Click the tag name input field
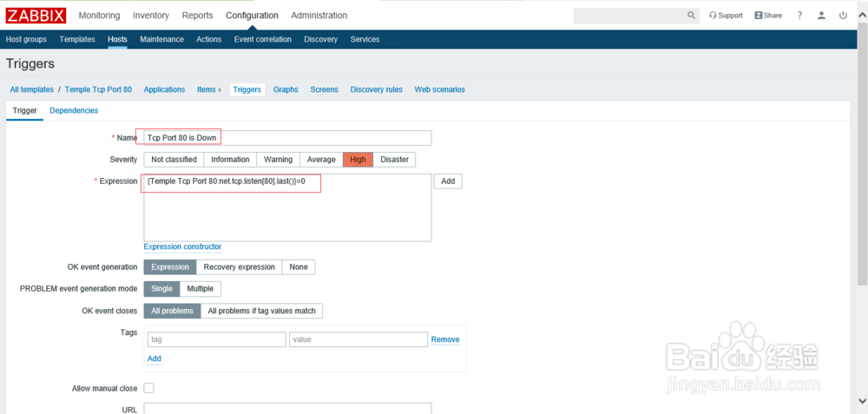 click(x=216, y=339)
